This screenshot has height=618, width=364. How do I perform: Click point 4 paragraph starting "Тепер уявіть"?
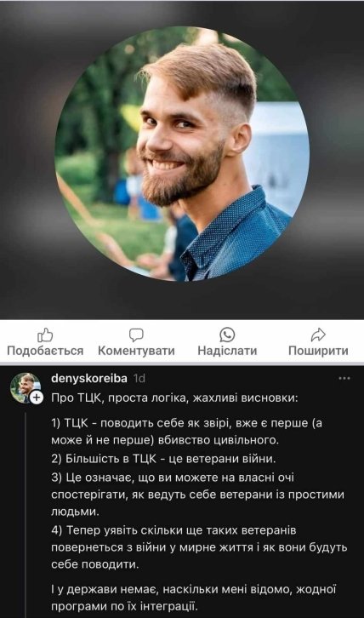coord(199,547)
